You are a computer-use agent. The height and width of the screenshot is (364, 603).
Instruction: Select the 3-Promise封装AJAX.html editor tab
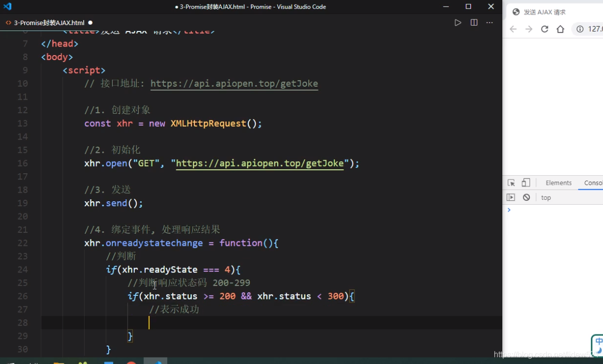[49, 23]
